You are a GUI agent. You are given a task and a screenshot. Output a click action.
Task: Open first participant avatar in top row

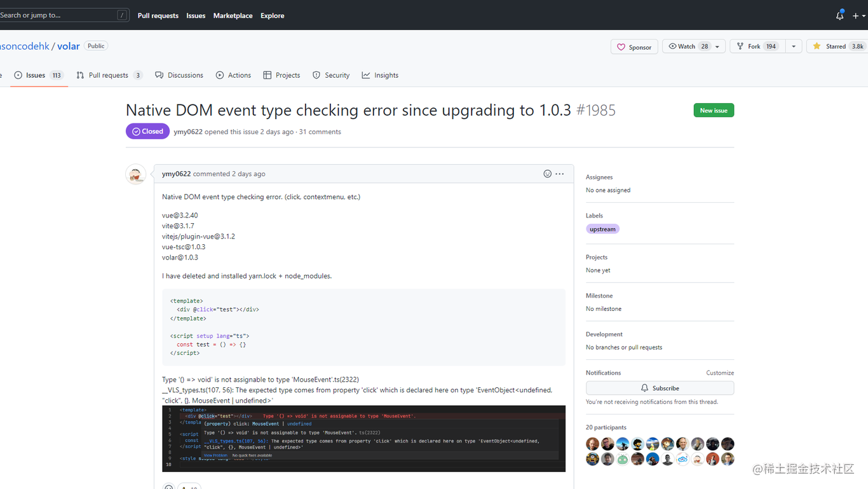[x=593, y=444]
